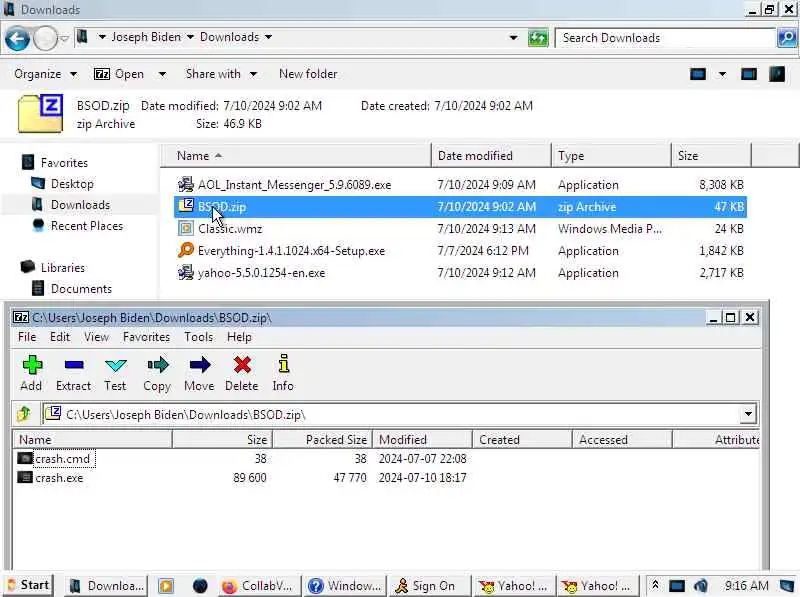This screenshot has width=800, height=597.
Task: Select the BSOD.zip row
Action: tap(460, 207)
